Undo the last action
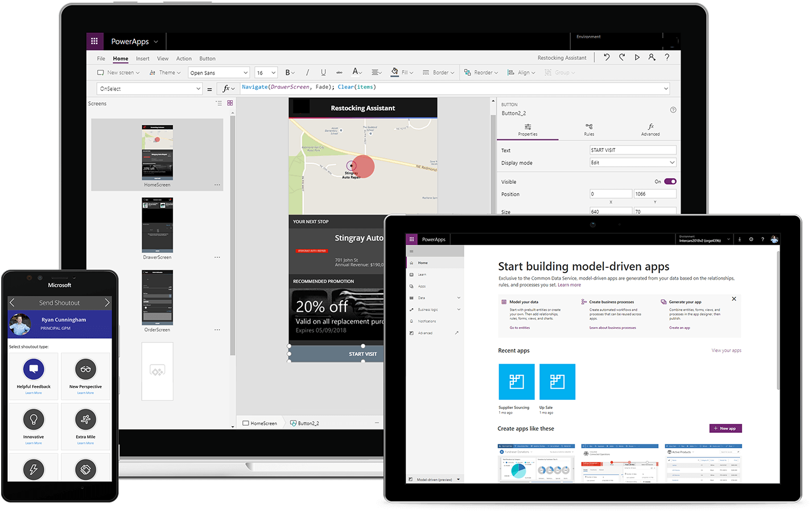 point(607,57)
